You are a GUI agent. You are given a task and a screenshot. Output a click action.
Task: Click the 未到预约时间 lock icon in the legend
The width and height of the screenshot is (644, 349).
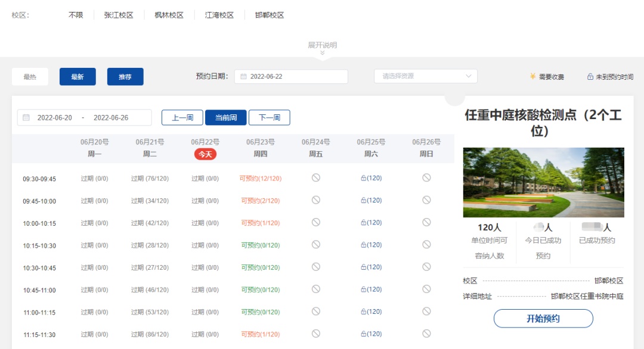click(590, 77)
